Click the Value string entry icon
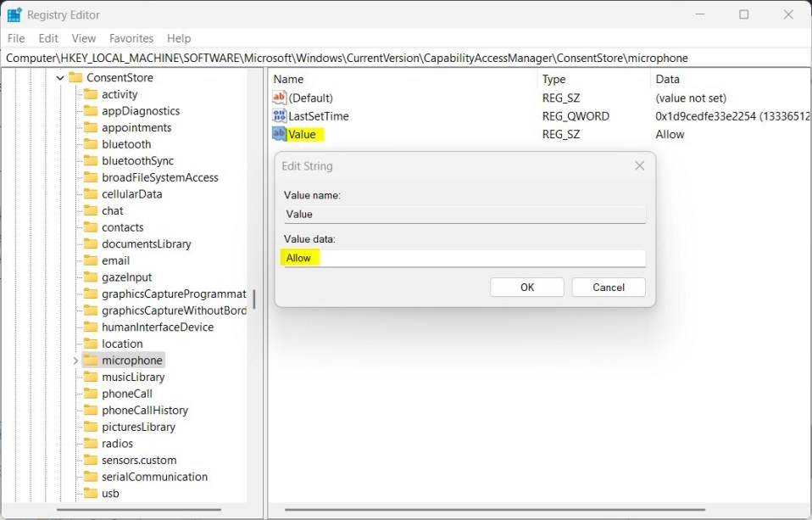 pos(279,134)
